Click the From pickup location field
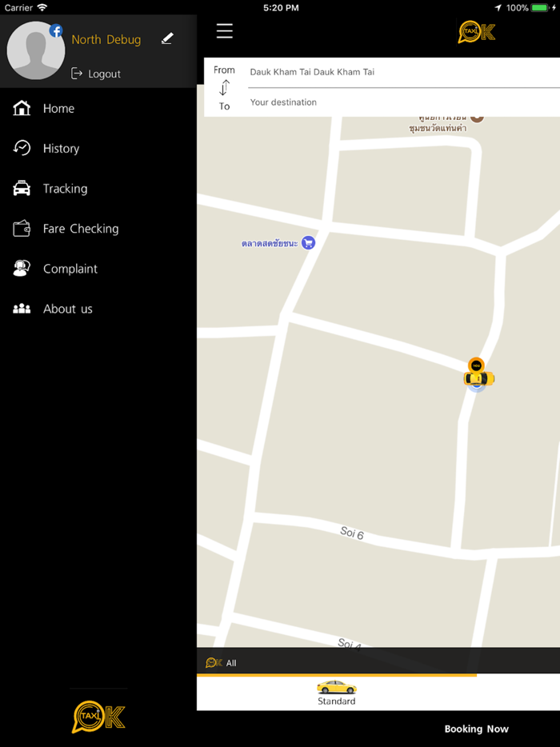The height and width of the screenshot is (747, 560). pyautogui.click(x=400, y=72)
